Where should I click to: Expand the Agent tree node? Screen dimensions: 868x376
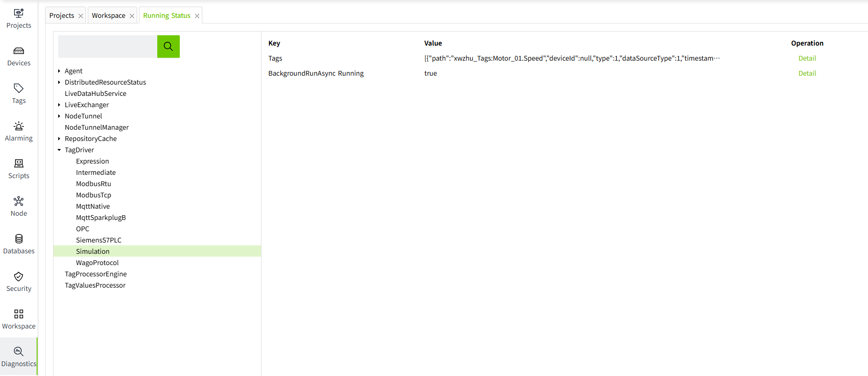pos(59,71)
